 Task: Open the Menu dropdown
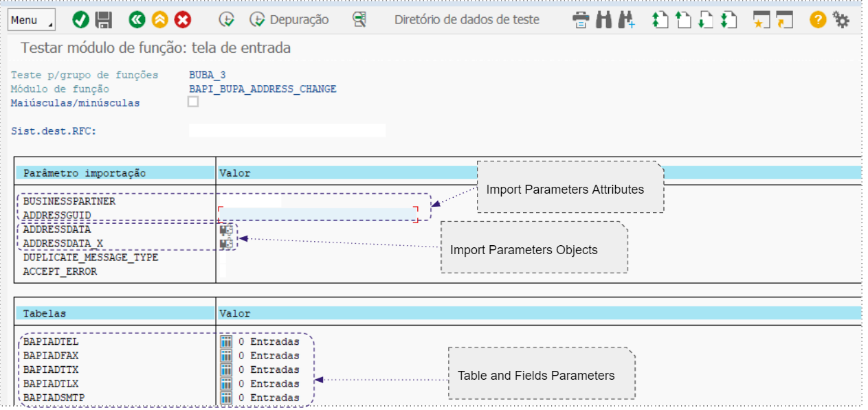coord(32,20)
